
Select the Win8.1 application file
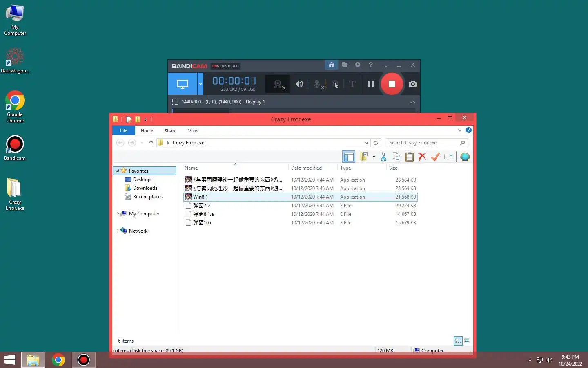pos(301,197)
